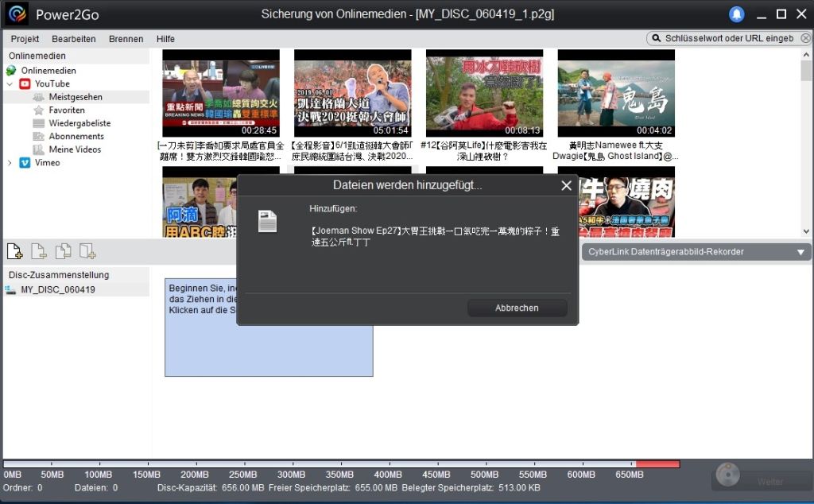Click the Ghost Island video thumbnail
Screen dimensions: 814x504
point(616,93)
